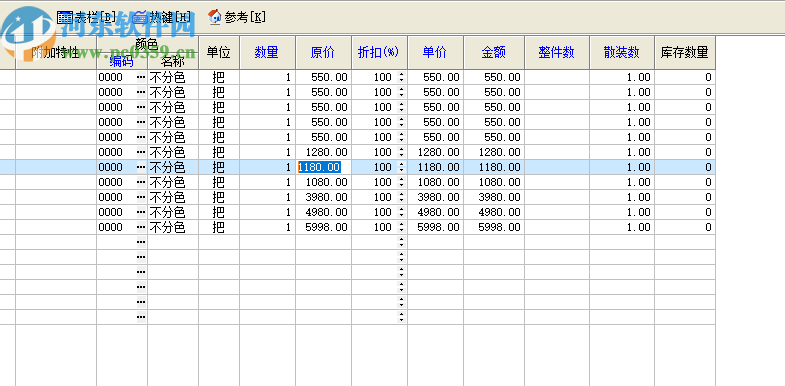The height and width of the screenshot is (386, 785).
Task: Click the highlighted 原价 field showing 1180.00
Action: [x=323, y=167]
